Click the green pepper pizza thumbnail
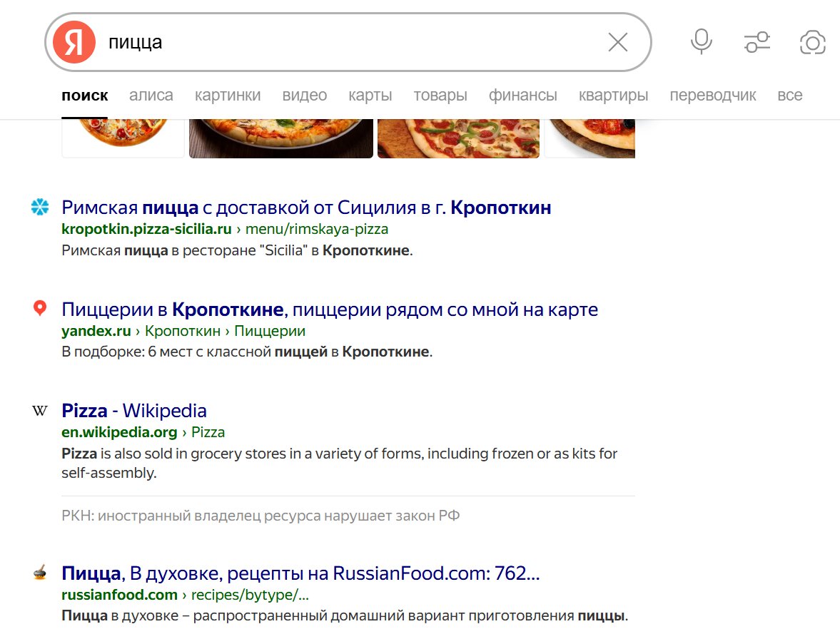 coord(458,138)
